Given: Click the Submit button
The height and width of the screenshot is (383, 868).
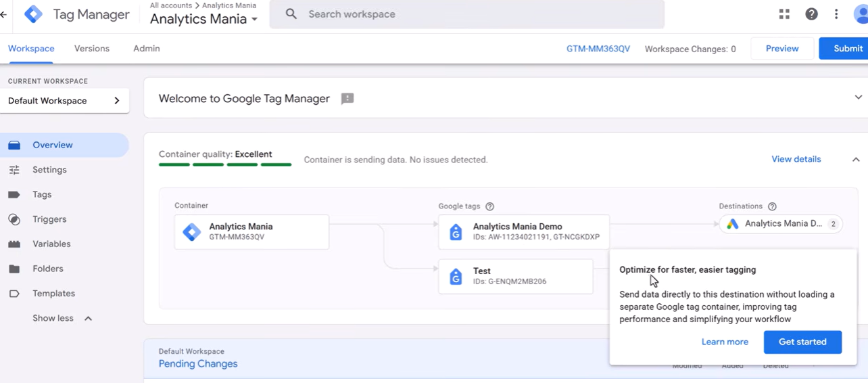Looking at the screenshot, I should [x=845, y=49].
